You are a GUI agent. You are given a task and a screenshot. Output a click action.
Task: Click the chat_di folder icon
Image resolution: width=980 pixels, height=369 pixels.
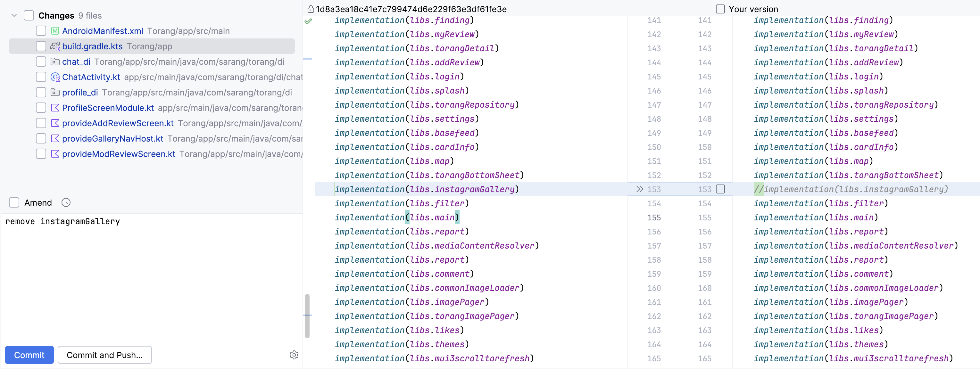point(55,61)
